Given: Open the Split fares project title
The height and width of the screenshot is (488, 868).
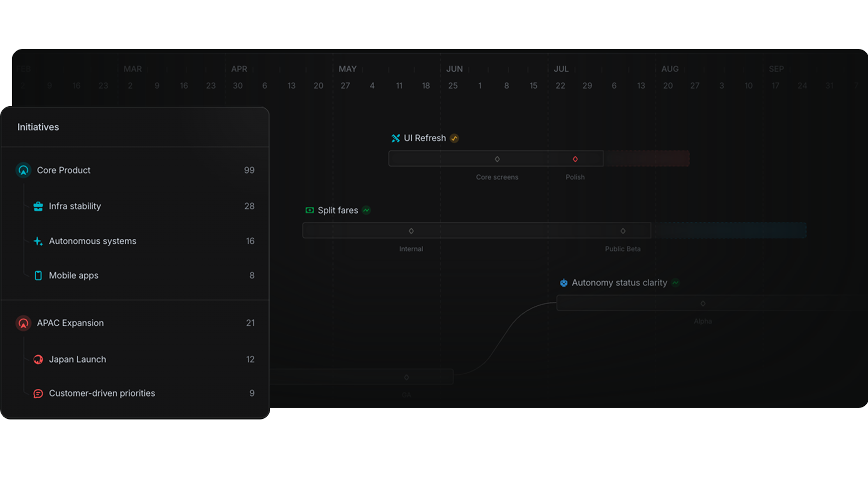Looking at the screenshot, I should [338, 211].
